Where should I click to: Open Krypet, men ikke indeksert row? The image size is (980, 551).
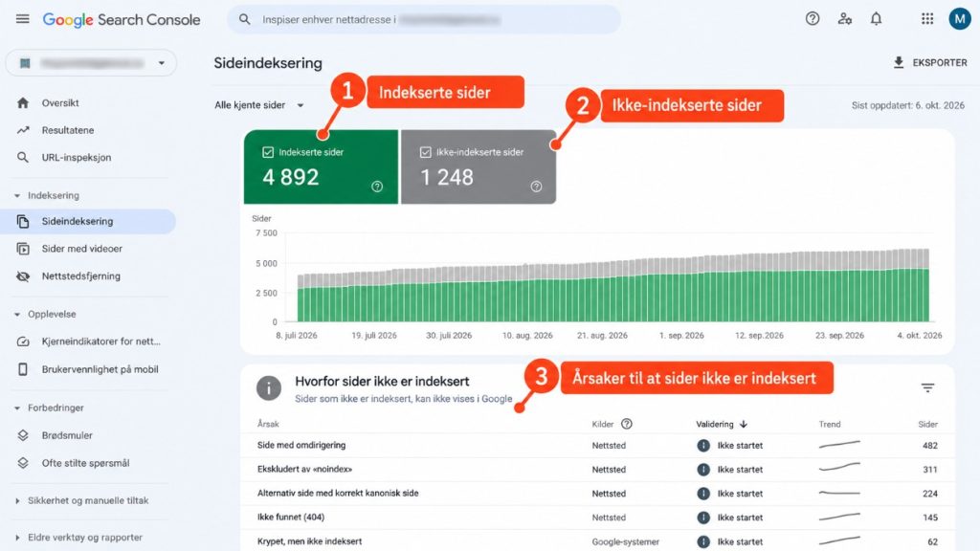point(597,541)
